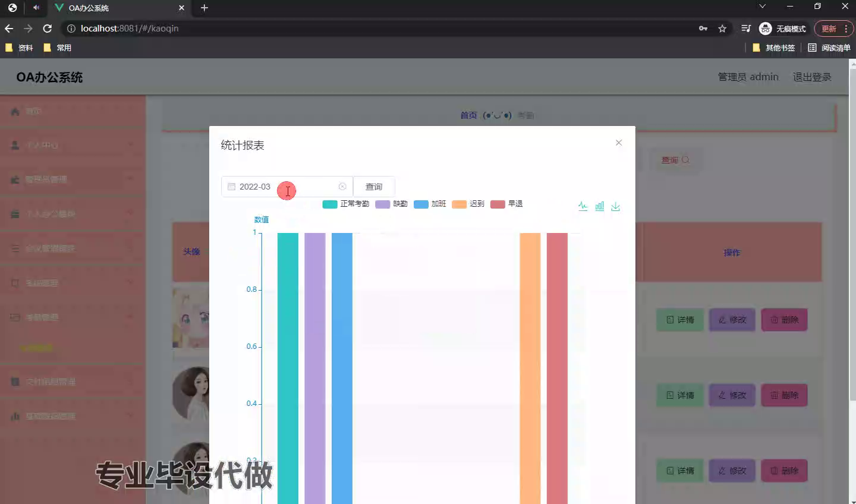Click 删除 for the pink-haired avatar row

[x=784, y=320]
